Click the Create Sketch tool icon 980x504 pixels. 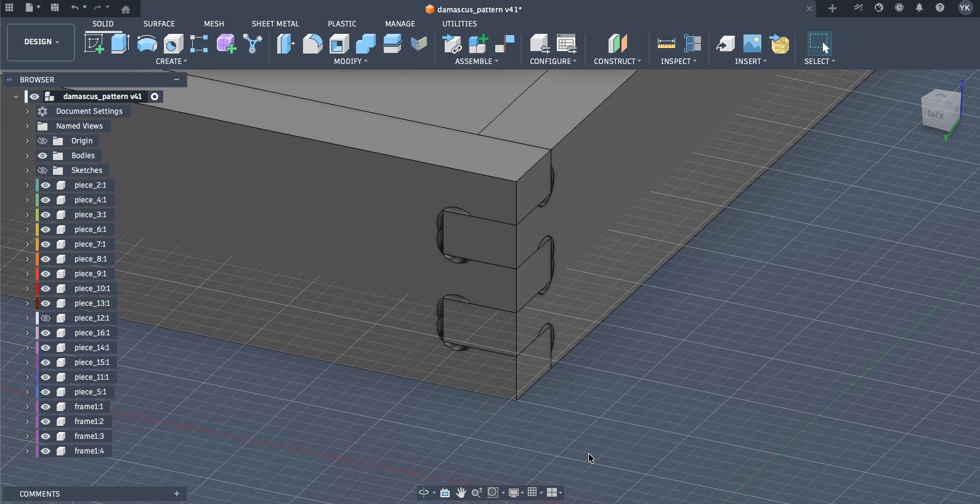94,44
